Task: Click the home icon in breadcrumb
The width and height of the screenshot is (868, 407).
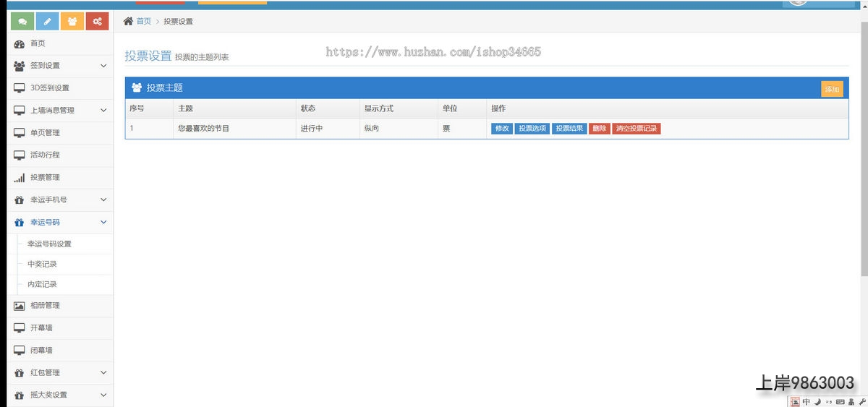Action: tap(128, 22)
